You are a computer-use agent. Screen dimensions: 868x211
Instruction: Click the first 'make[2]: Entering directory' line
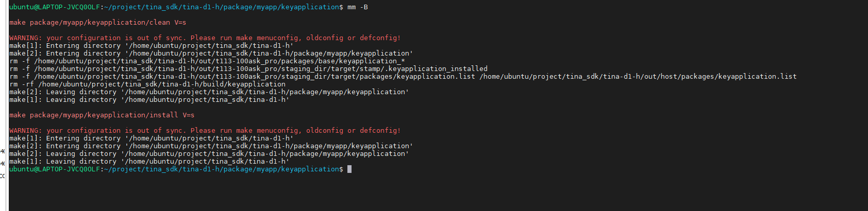click(211, 53)
